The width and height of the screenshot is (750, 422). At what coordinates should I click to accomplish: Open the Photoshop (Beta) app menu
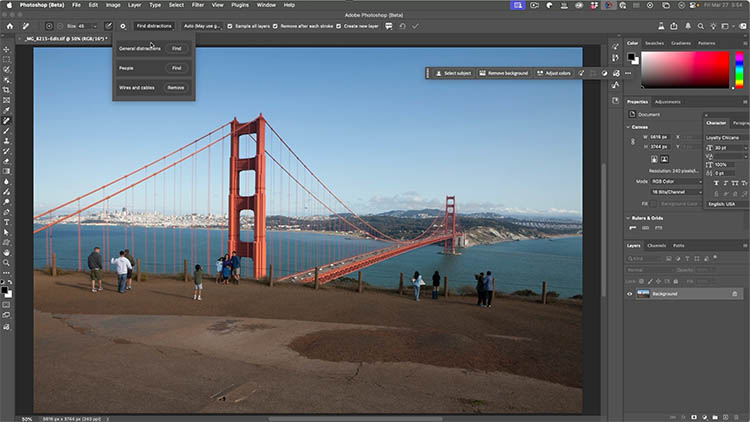(42, 5)
